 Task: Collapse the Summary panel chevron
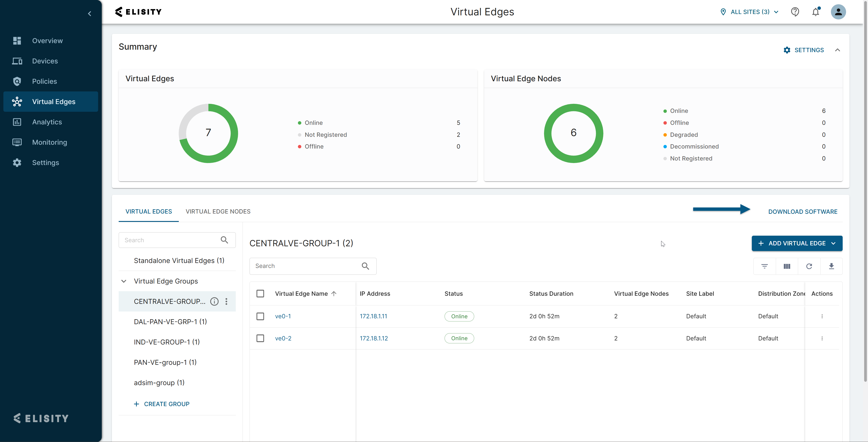837,50
